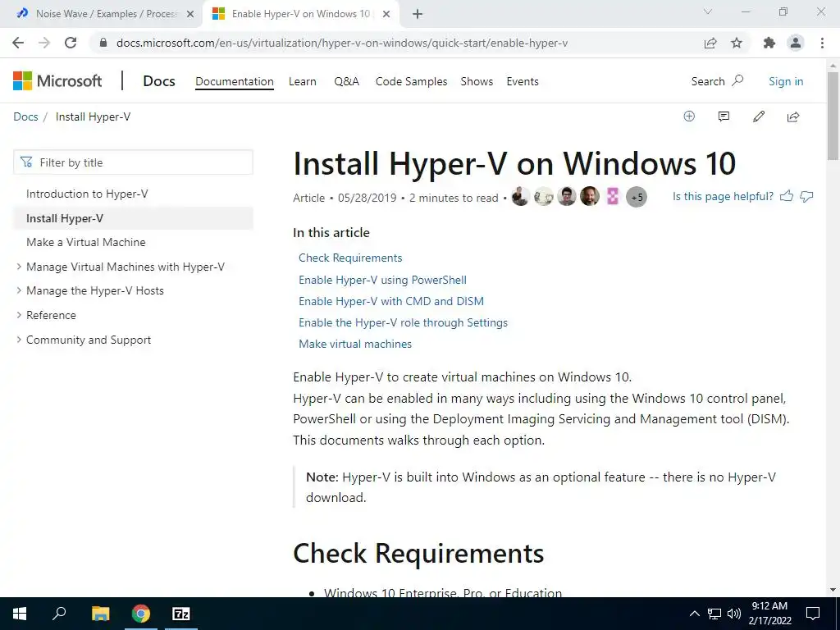Edit this article with the pencil icon
Screen dimensions: 840x630
click(x=759, y=116)
